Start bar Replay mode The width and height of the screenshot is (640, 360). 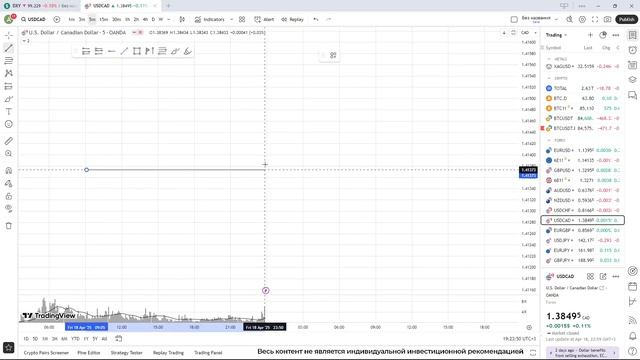coord(293,19)
